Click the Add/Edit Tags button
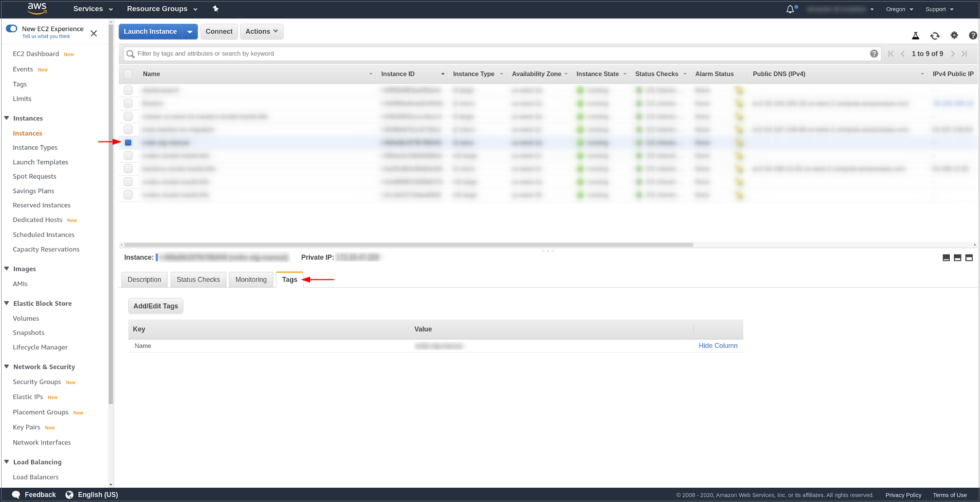The image size is (980, 502). tap(155, 306)
